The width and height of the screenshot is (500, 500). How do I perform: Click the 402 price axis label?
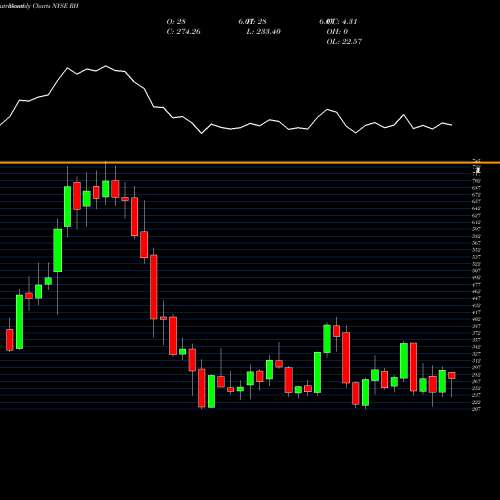point(477,319)
